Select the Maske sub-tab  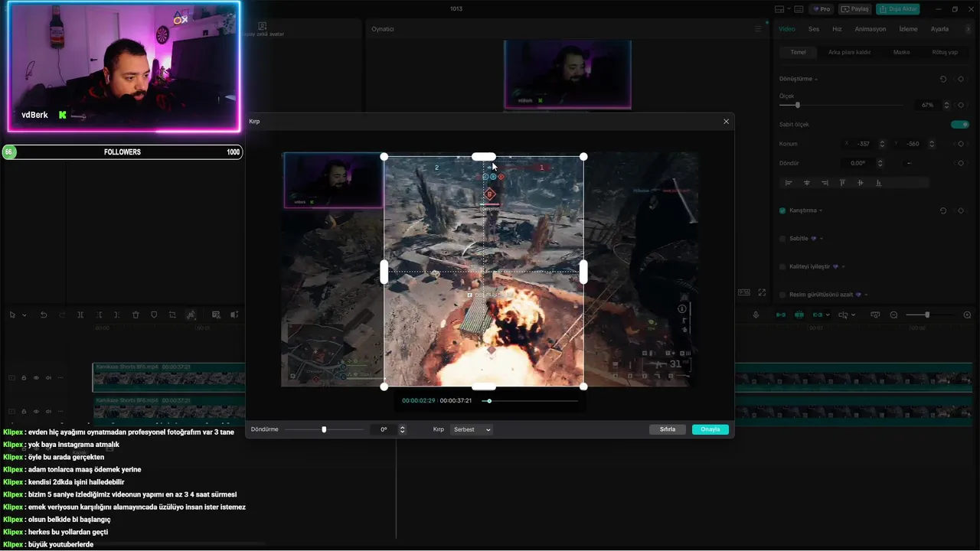[902, 52]
